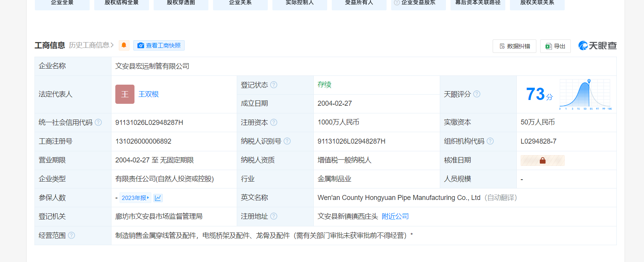This screenshot has height=262, width=644.
Task: Expand the 2023年报 report selector
Action: [135, 198]
